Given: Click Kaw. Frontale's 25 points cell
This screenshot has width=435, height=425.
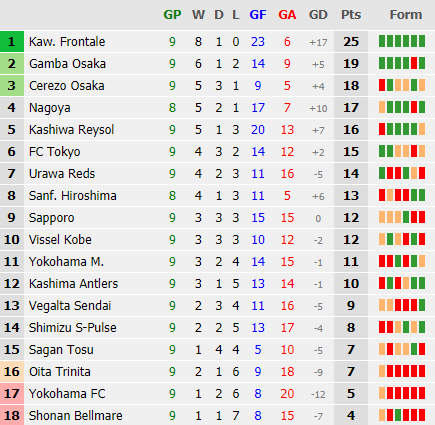Looking at the screenshot, I should click(x=351, y=42).
